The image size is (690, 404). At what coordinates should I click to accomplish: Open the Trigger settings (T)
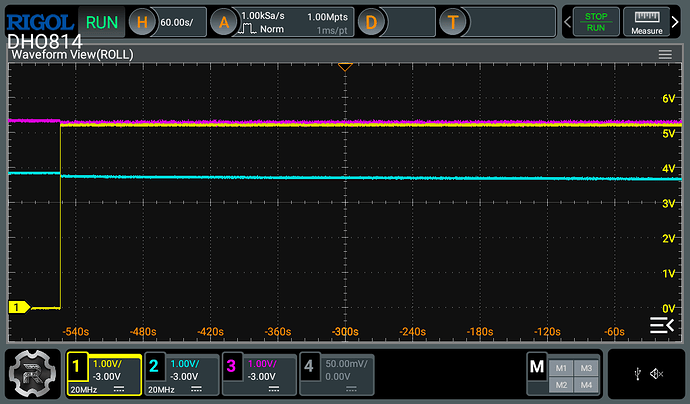click(x=455, y=21)
